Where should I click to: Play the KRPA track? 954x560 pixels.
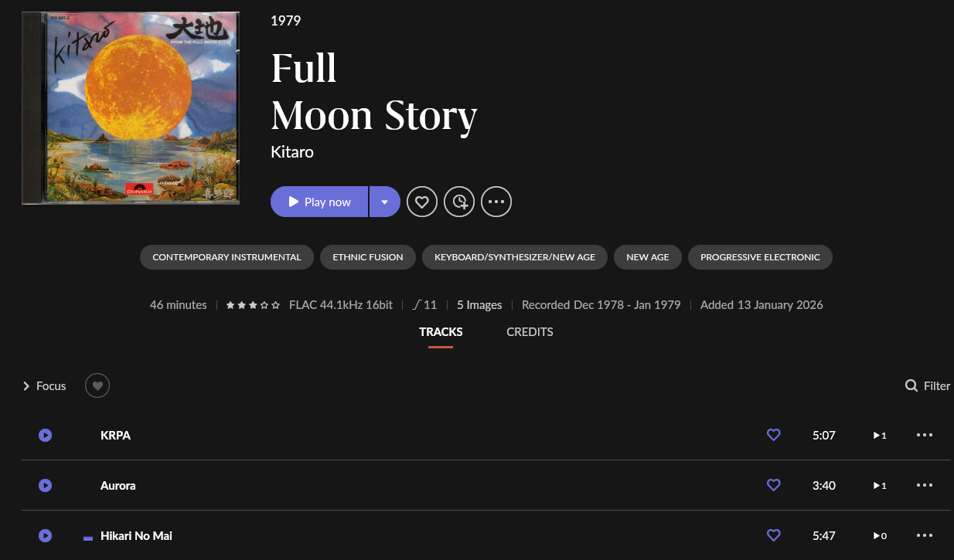coord(46,436)
